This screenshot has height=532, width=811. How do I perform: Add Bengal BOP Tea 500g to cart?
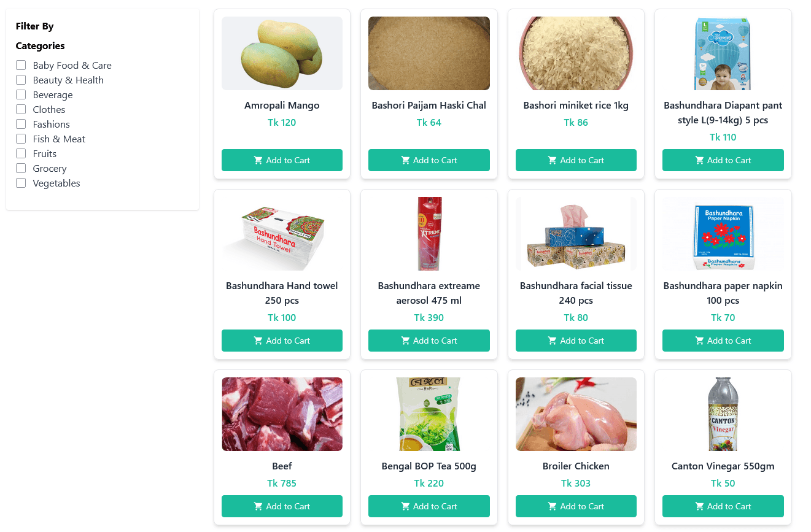429,506
